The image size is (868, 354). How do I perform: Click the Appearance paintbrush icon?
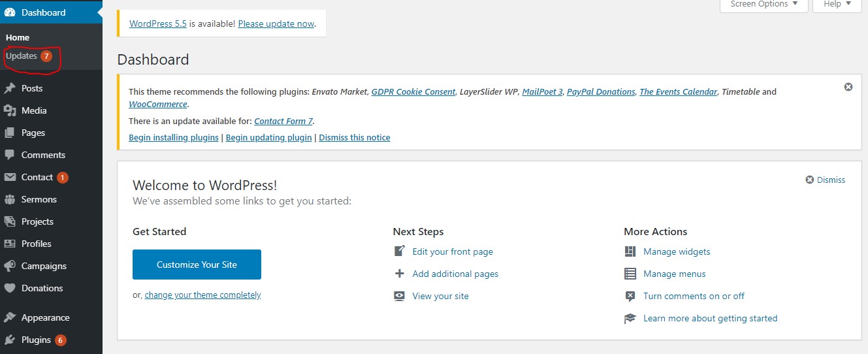coord(10,317)
